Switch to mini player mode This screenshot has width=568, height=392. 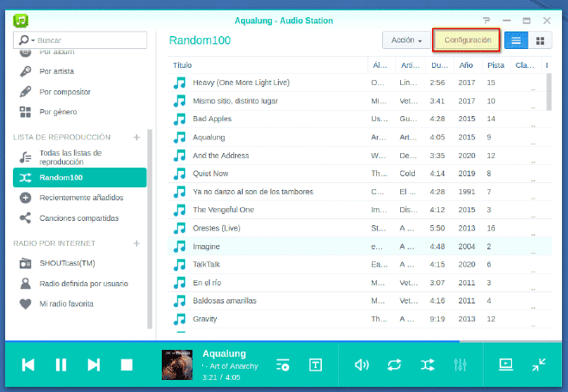[x=539, y=364]
